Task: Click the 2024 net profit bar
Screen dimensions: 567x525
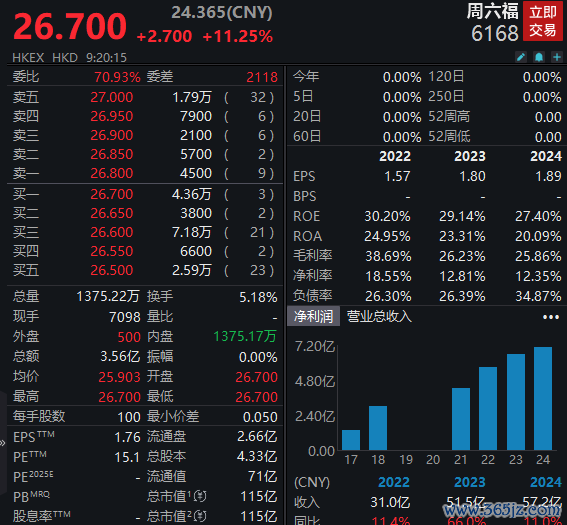Action: pos(543,398)
